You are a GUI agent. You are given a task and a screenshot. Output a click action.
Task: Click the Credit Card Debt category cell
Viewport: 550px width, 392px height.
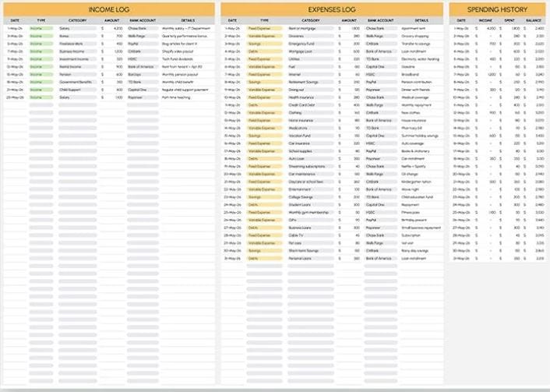click(x=311, y=105)
